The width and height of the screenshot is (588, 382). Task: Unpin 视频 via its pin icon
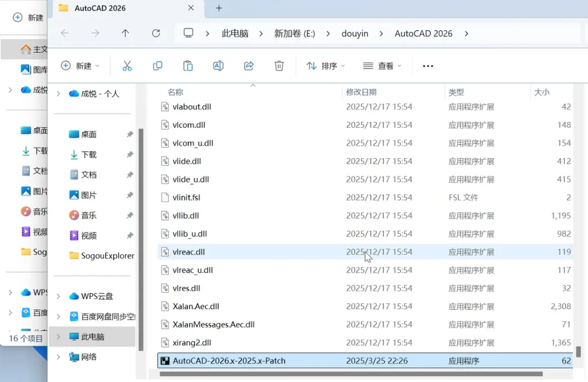click(130, 236)
